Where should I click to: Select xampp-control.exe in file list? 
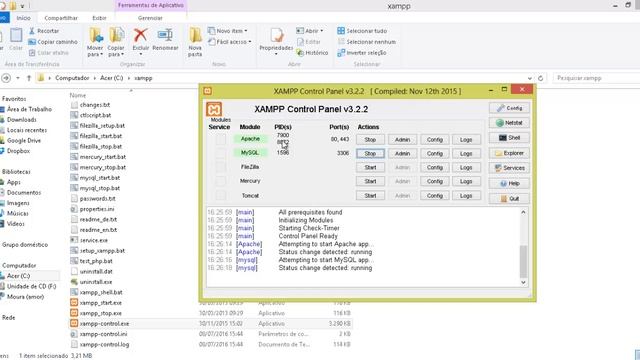click(x=104, y=324)
